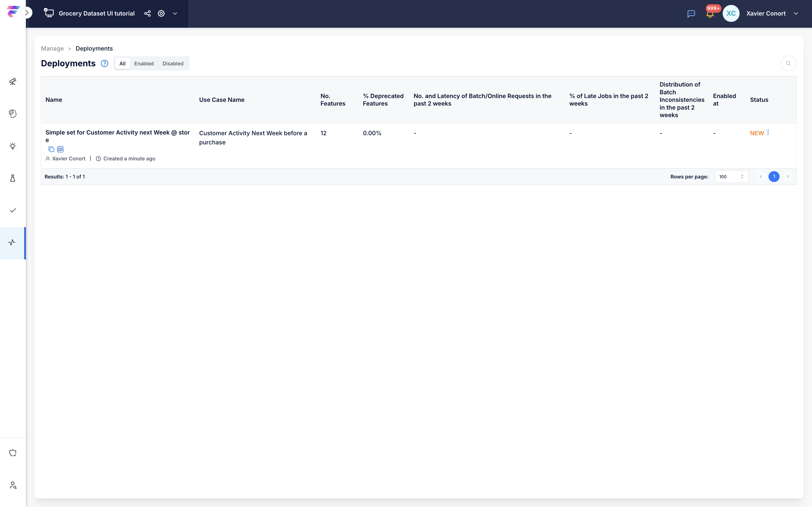This screenshot has width=812, height=507.
Task: Go to next page arrow
Action: (788, 177)
